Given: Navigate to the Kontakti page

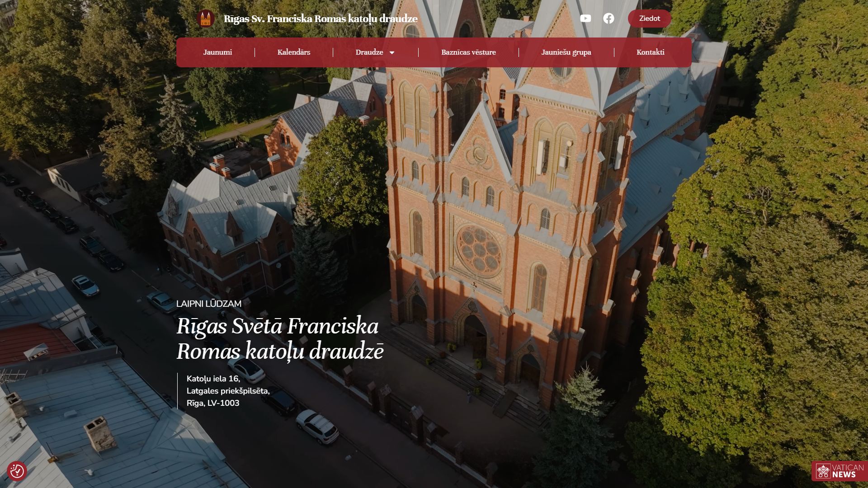Looking at the screenshot, I should 650,52.
